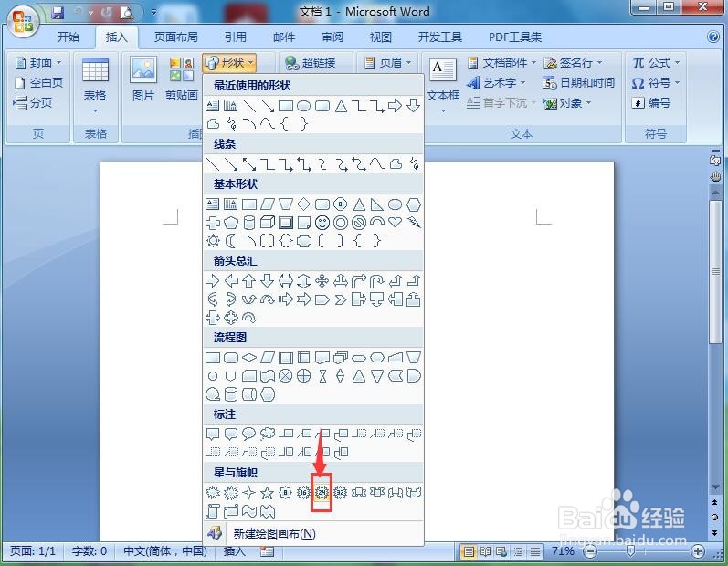Pick the right arrow in block arrows
Viewport: 728px width, 566px height.
pos(212,280)
